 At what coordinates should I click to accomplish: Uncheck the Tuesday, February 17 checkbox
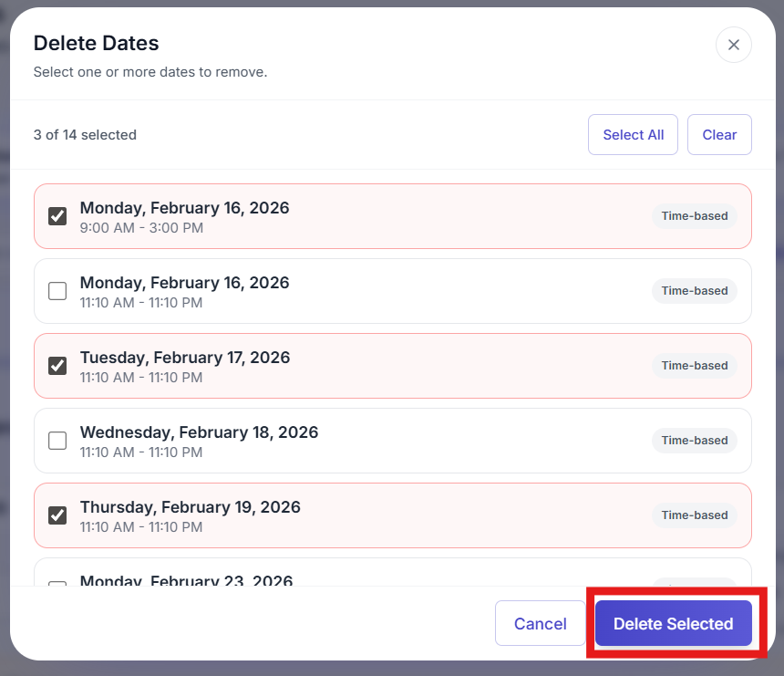[x=57, y=366]
